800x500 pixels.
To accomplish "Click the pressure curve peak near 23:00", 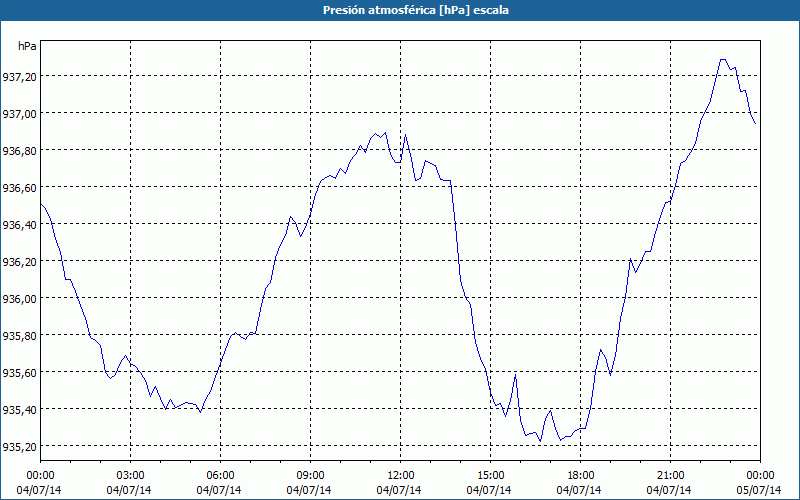I will tap(722, 60).
